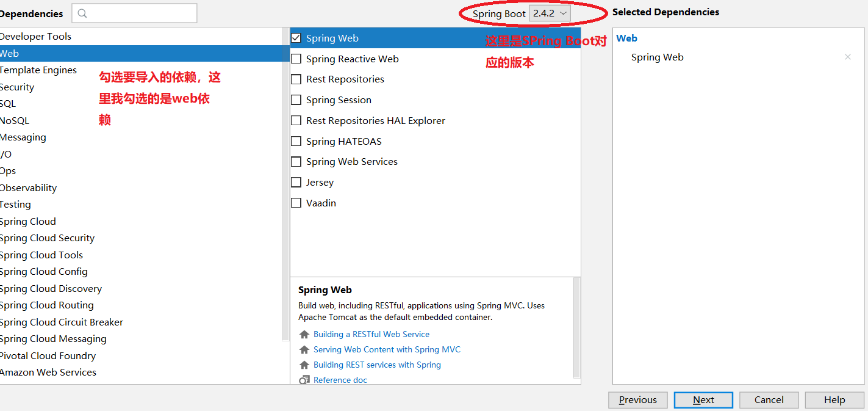
Task: Cancel the new project wizard
Action: coord(769,400)
